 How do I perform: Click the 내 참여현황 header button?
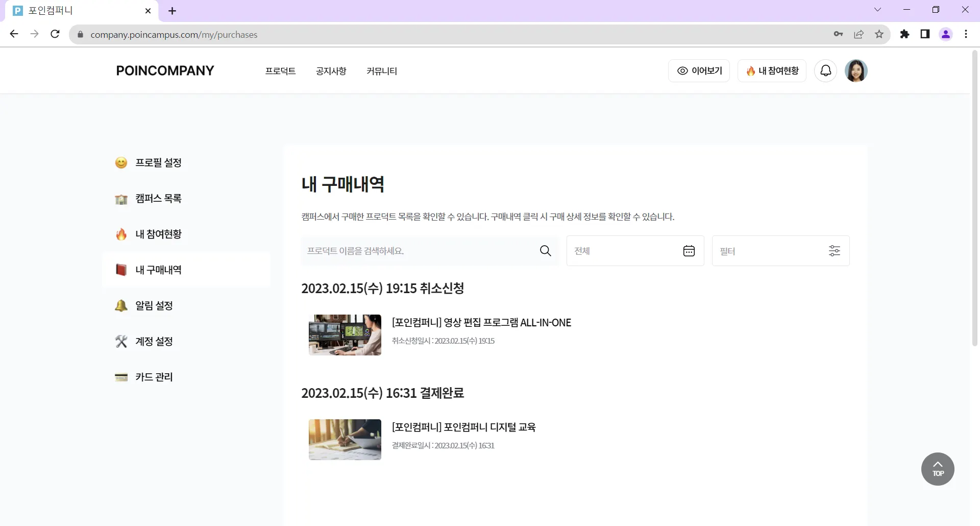[772, 70]
